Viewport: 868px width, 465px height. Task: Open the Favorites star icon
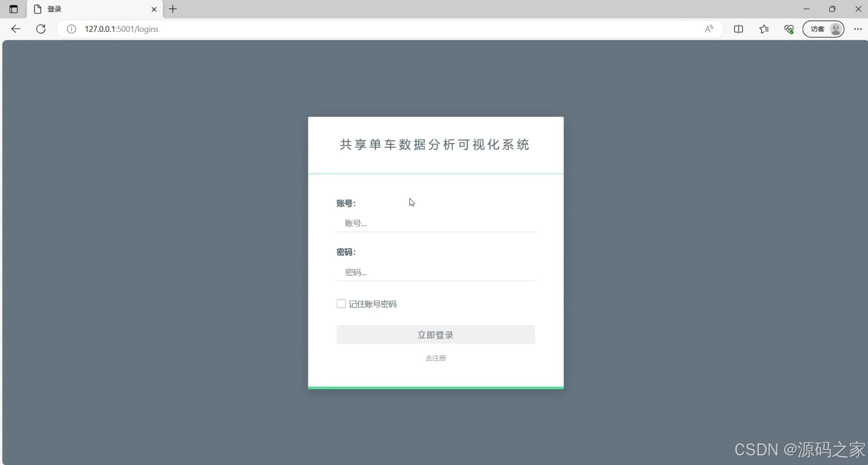point(764,29)
